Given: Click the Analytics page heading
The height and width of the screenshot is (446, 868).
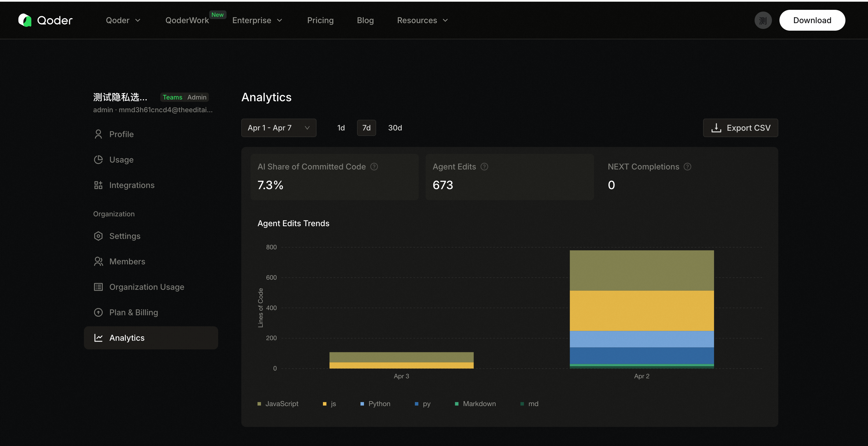Looking at the screenshot, I should pyautogui.click(x=266, y=97).
